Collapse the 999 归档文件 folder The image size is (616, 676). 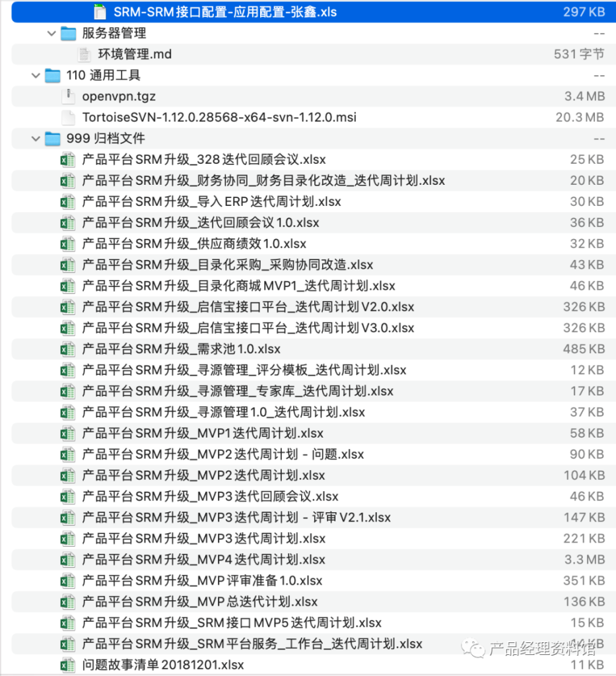click(x=36, y=139)
